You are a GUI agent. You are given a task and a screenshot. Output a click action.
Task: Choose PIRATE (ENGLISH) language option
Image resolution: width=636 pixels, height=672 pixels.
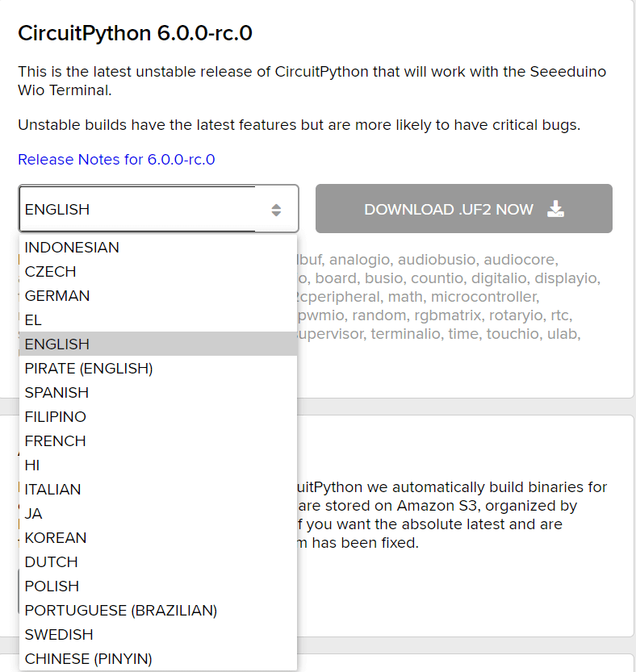pyautogui.click(x=87, y=368)
